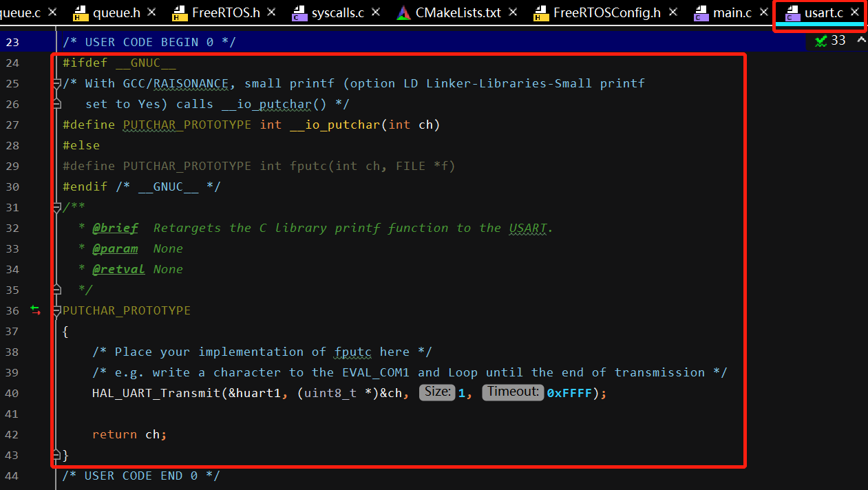This screenshot has width=868, height=490.
Task: Click the green inspection checkmark icon
Action: coord(821,41)
